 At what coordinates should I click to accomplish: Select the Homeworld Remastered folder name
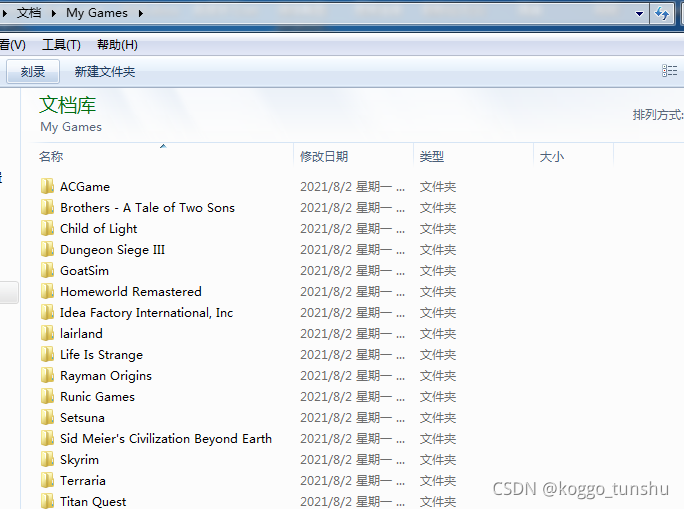[x=131, y=291]
